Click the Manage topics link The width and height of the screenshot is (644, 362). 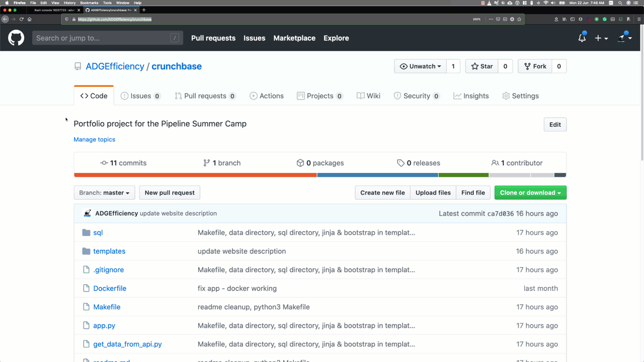pos(95,139)
